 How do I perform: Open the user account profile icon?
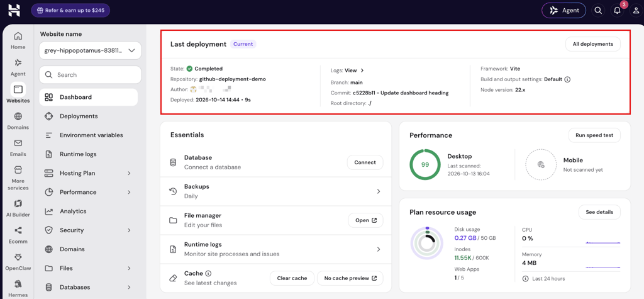pos(636,11)
